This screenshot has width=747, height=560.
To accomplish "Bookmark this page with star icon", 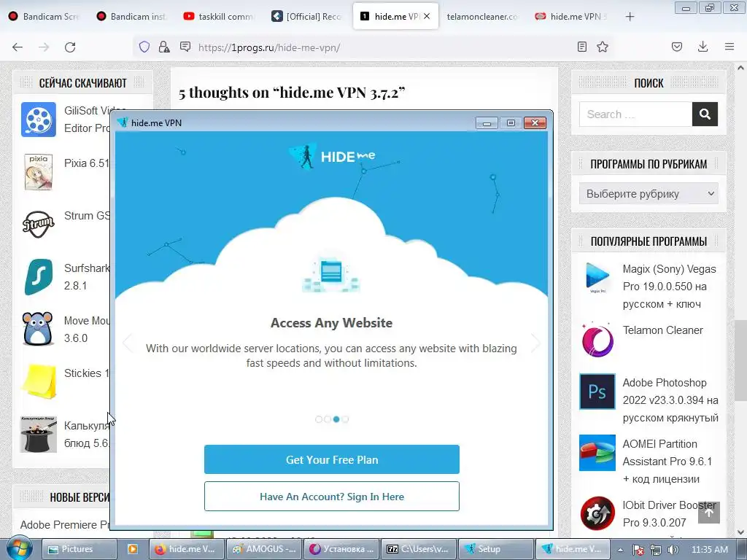I will tap(603, 47).
